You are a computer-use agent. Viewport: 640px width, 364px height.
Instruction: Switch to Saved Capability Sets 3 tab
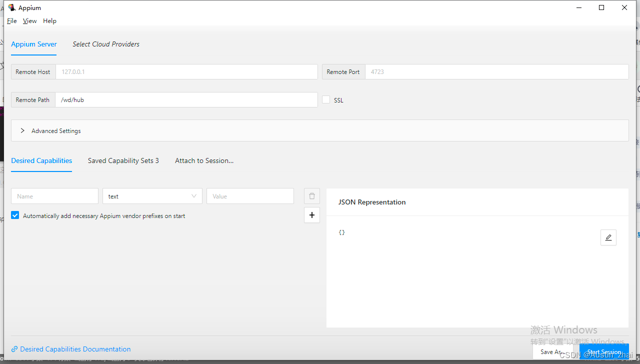tap(123, 160)
